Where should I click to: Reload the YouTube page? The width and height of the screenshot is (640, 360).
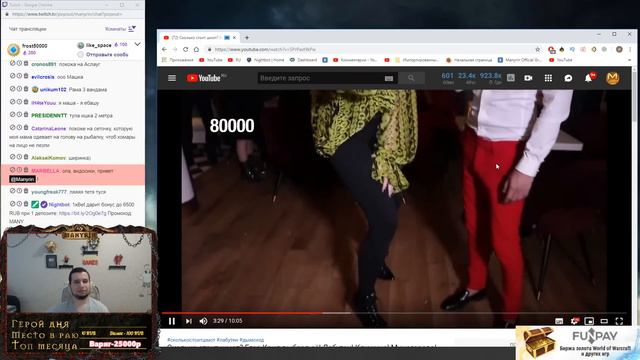185,49
